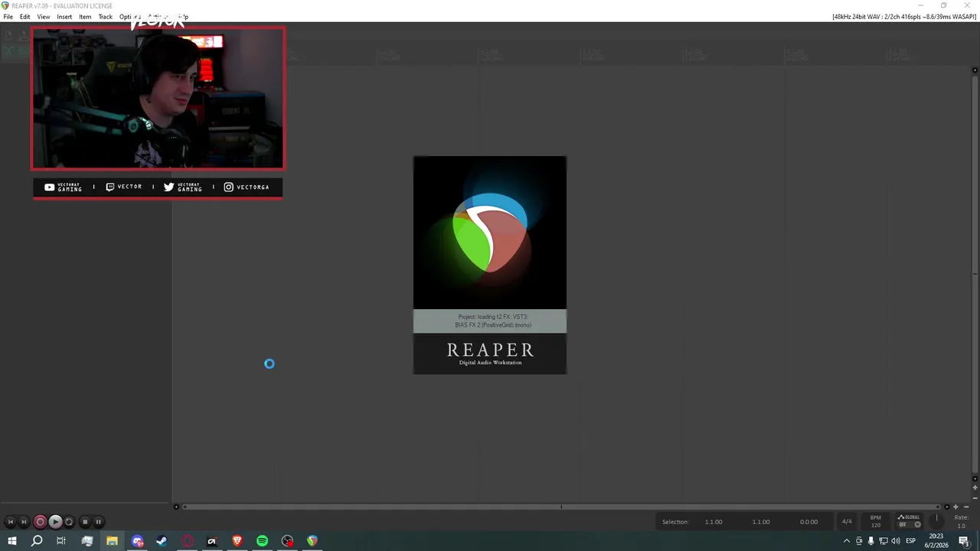Click the New Project toolbar icon

pos(8,35)
